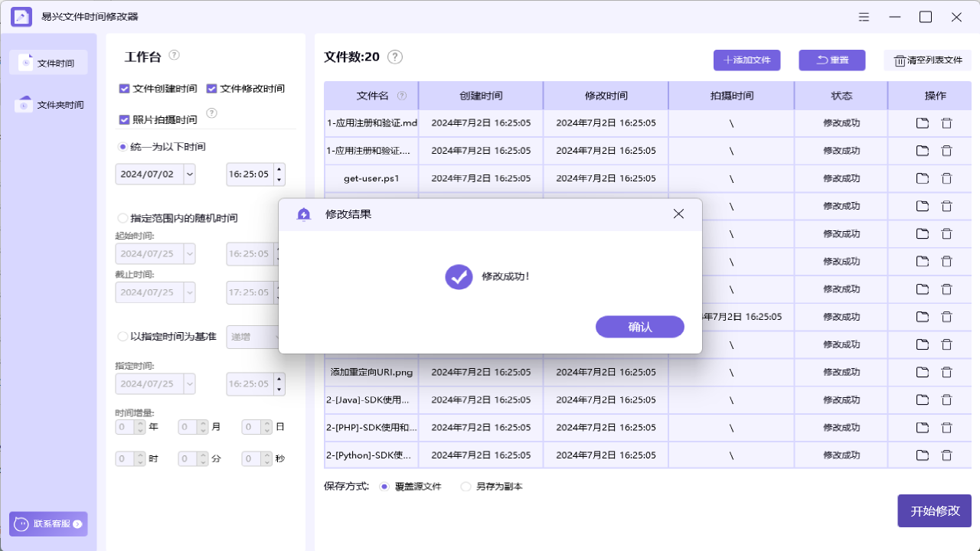
Task: Click the 创建时间 column header
Action: click(481, 96)
